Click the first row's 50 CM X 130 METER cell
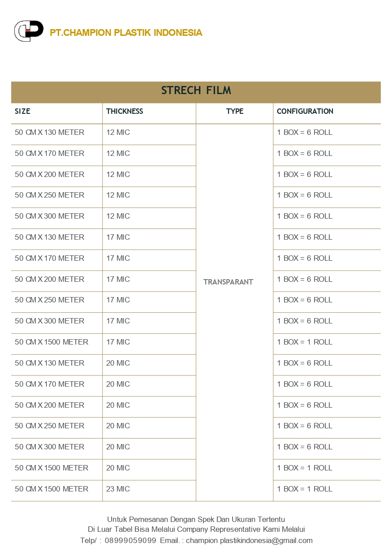Viewport: 392px width, 556px height. pos(49,133)
